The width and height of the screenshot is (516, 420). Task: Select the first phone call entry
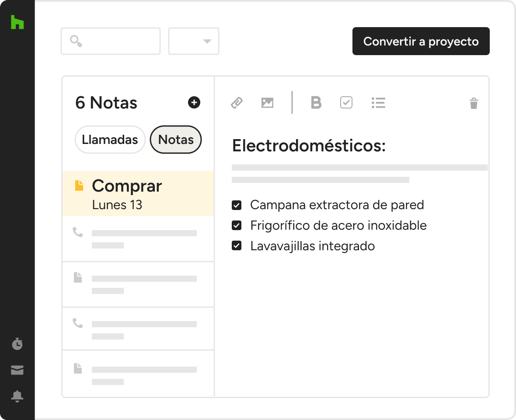pos(138,239)
